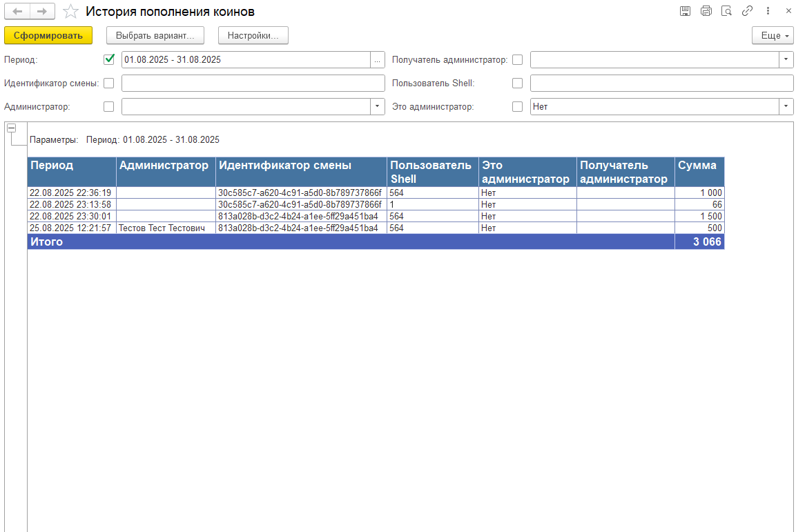Get link to report via chain icon
Viewport: 796px width, 532px height.
(747, 11)
